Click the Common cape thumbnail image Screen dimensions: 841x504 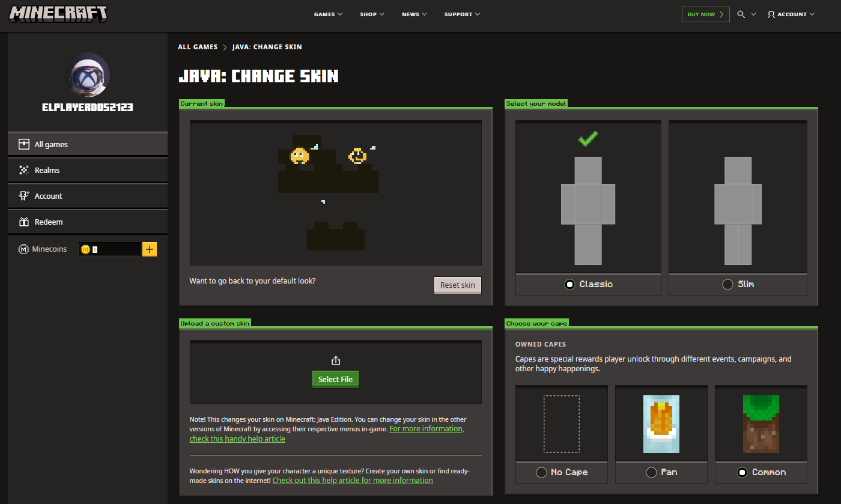pyautogui.click(x=761, y=424)
